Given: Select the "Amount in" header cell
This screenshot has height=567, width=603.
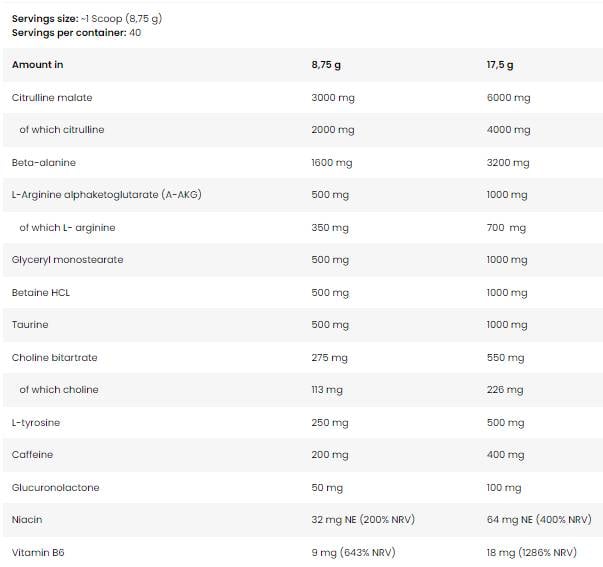Looking at the screenshot, I should point(37,65).
